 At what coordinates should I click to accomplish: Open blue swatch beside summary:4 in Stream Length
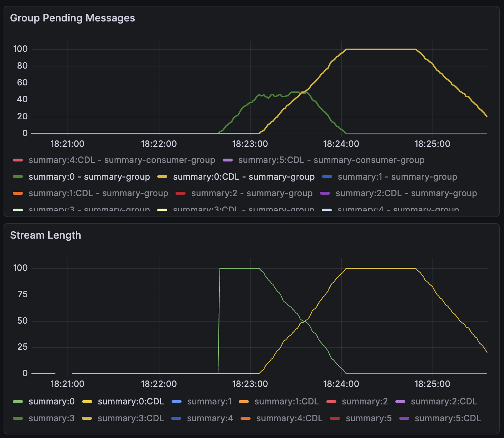click(177, 418)
